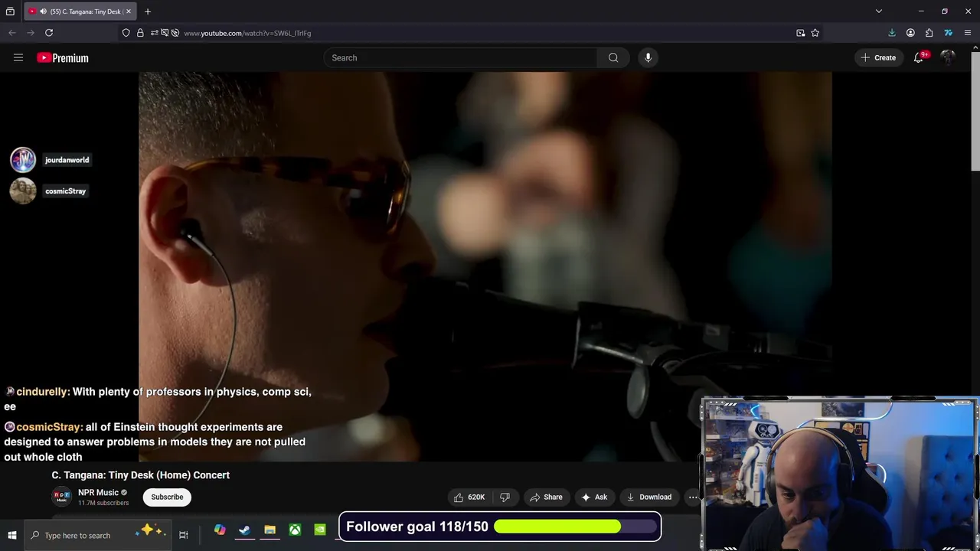The width and height of the screenshot is (980, 551).
Task: Start voice search with the microphone
Action: [648, 57]
